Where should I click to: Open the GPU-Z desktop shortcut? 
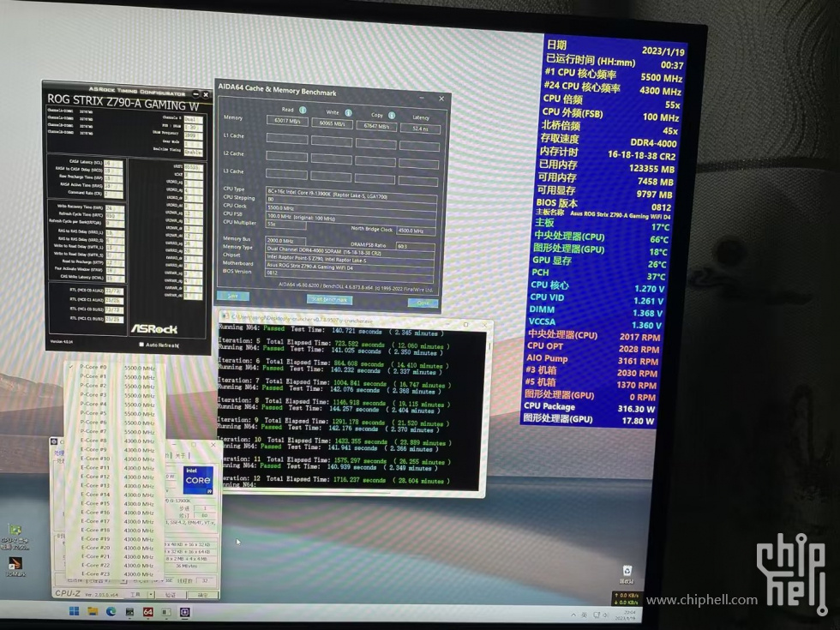click(x=15, y=537)
